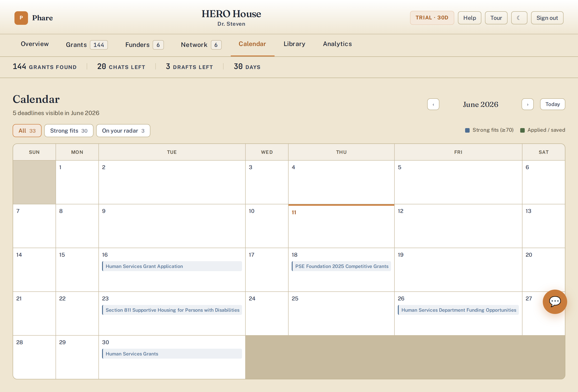Click the Dr. Steven subtitle

tap(231, 24)
